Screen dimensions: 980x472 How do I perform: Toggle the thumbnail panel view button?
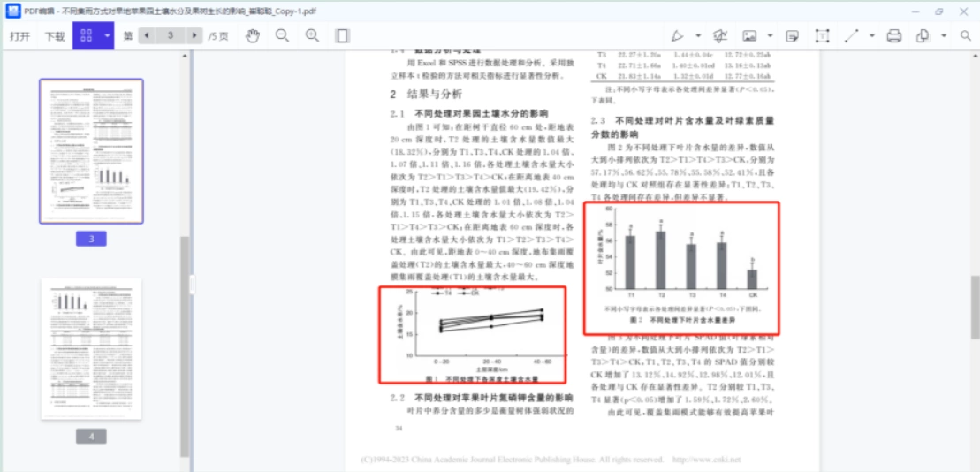click(87, 35)
